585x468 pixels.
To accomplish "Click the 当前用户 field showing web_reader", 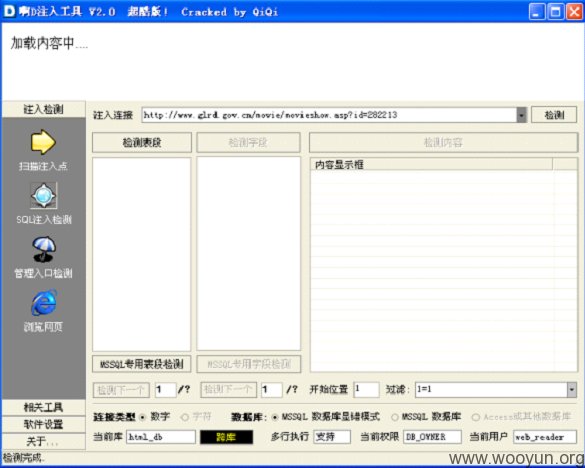I will tap(545, 437).
